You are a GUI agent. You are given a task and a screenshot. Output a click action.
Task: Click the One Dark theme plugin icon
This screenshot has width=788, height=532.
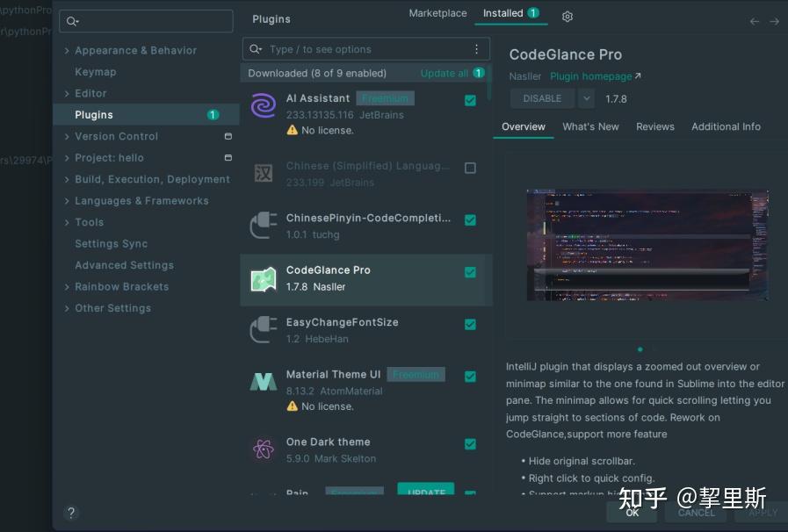pyautogui.click(x=264, y=449)
